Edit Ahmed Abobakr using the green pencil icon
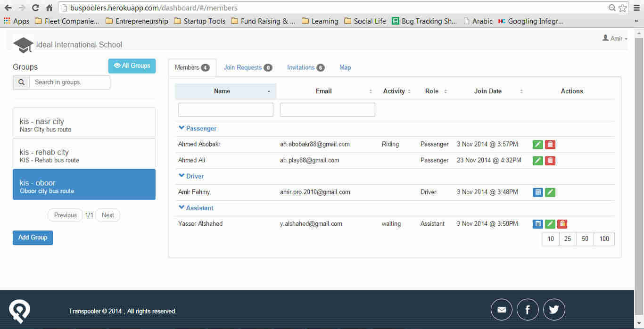 tap(538, 144)
